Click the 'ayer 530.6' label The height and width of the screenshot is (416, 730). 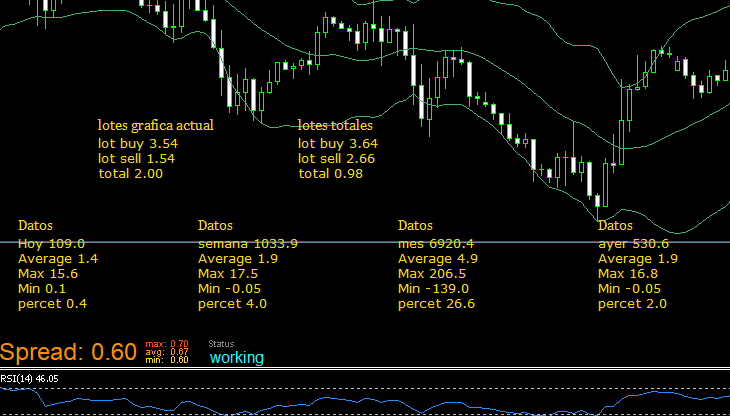634,243
